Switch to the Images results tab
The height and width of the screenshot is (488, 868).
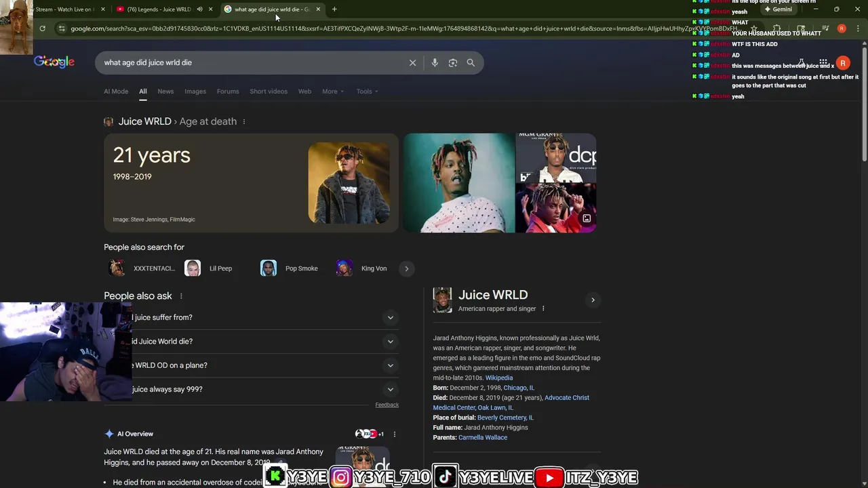point(195,91)
